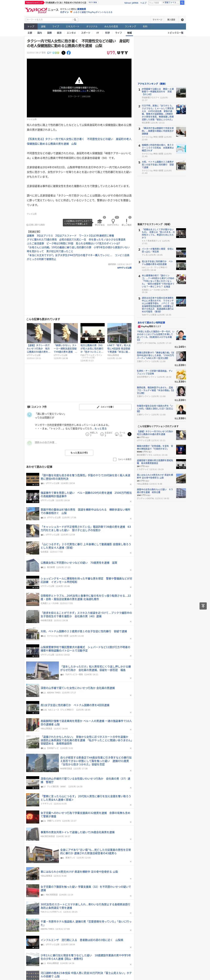
Task: Dismiss the 頭や腹を何度も突き刺す recommended article
Action: click(x=131, y=484)
